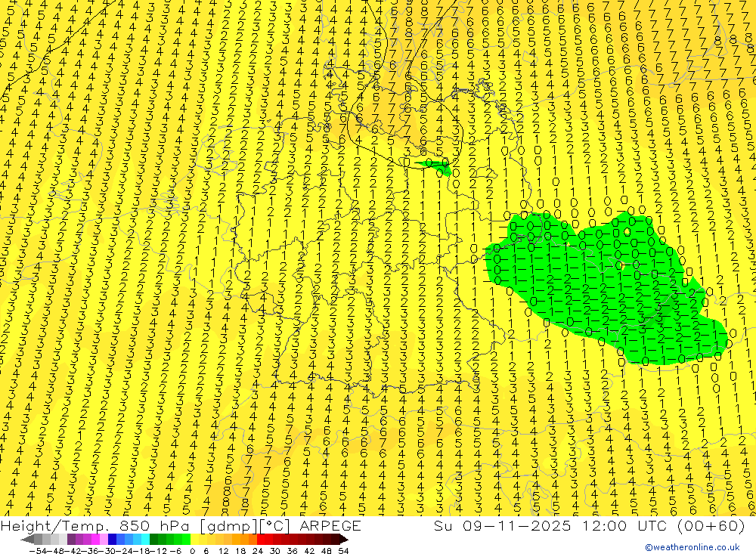The height and width of the screenshot is (554, 756).
Task: Click the purple -42 legend color swatch
Action: click(x=71, y=539)
